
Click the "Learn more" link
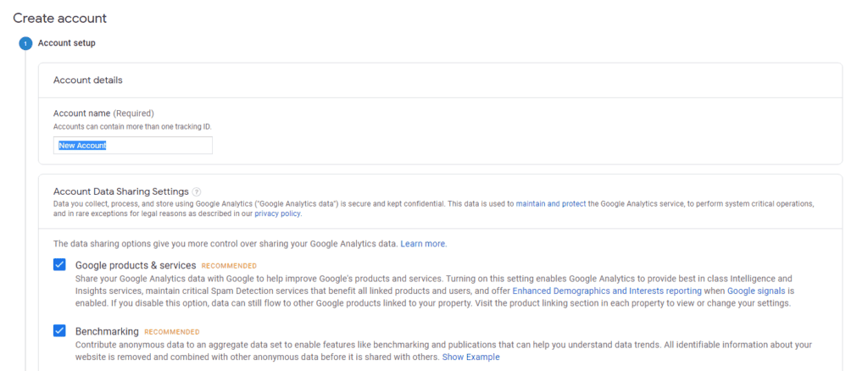[423, 244]
